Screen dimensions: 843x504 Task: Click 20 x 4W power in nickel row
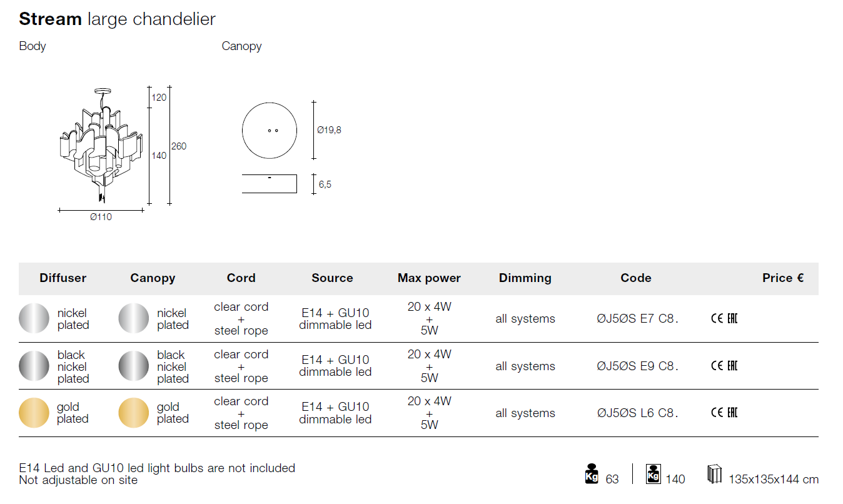430,306
